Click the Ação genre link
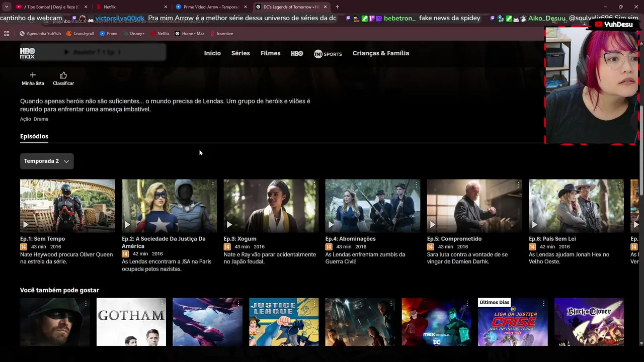644x362 pixels. [x=26, y=119]
